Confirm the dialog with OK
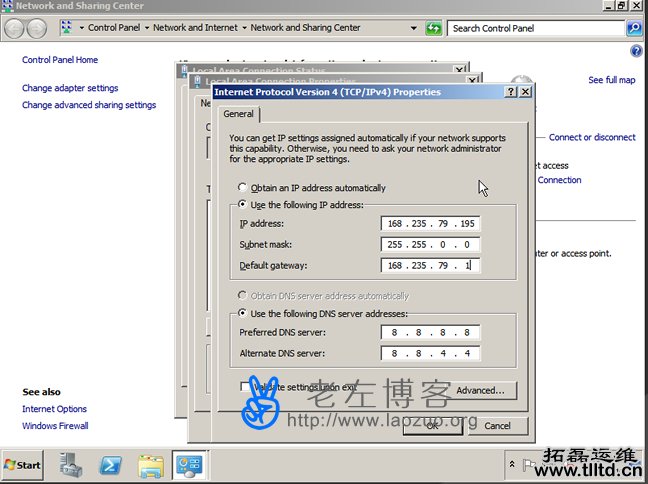648x484 pixels. (x=433, y=426)
